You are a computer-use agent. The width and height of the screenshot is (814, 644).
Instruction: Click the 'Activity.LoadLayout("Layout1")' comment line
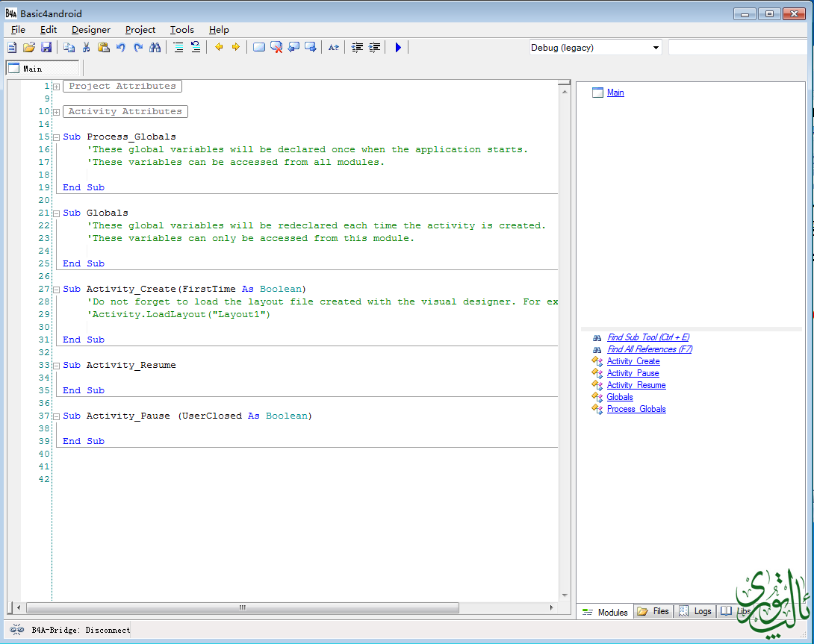179,314
